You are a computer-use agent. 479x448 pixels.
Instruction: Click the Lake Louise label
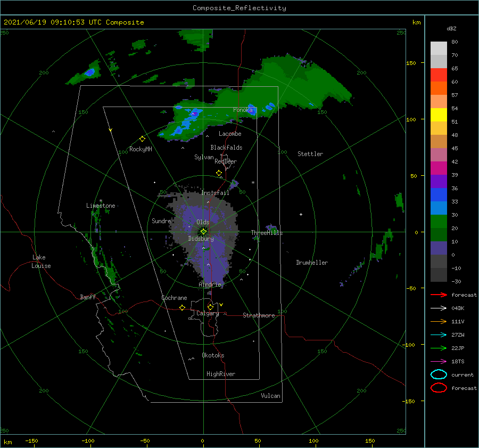pos(41,262)
